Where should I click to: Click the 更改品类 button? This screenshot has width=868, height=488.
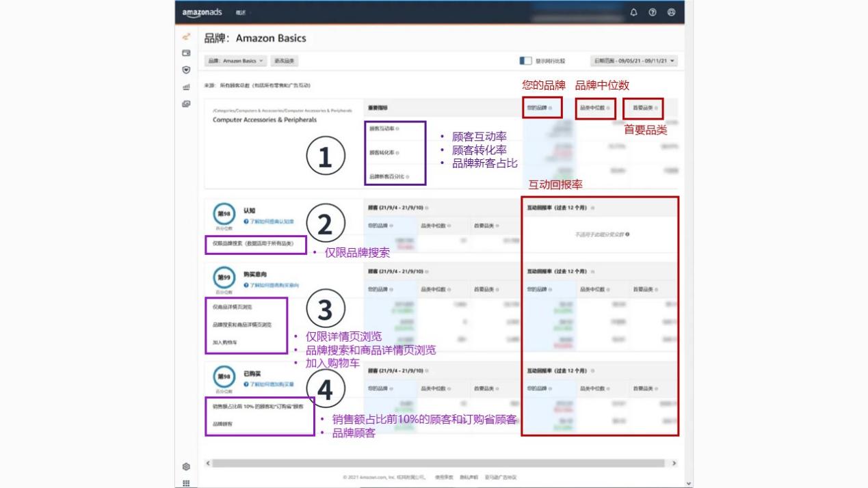pos(284,61)
